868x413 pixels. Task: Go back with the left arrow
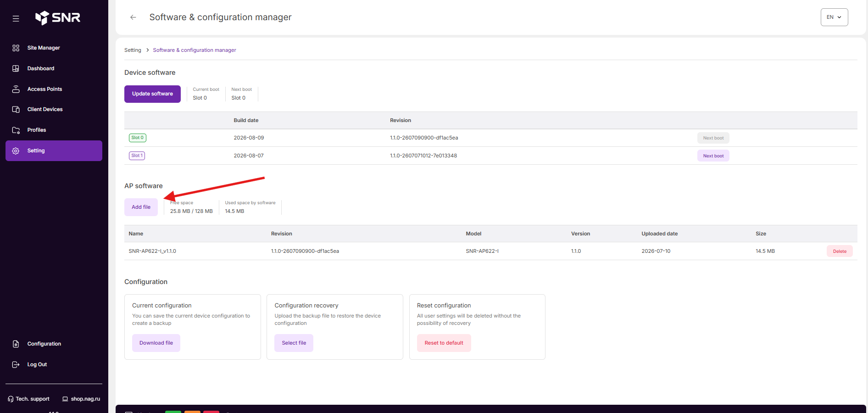tap(133, 17)
